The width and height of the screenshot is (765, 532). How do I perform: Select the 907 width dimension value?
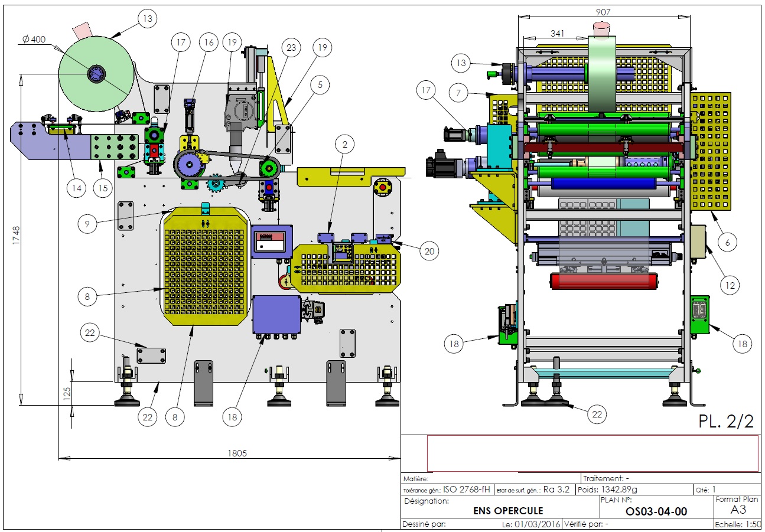click(603, 11)
